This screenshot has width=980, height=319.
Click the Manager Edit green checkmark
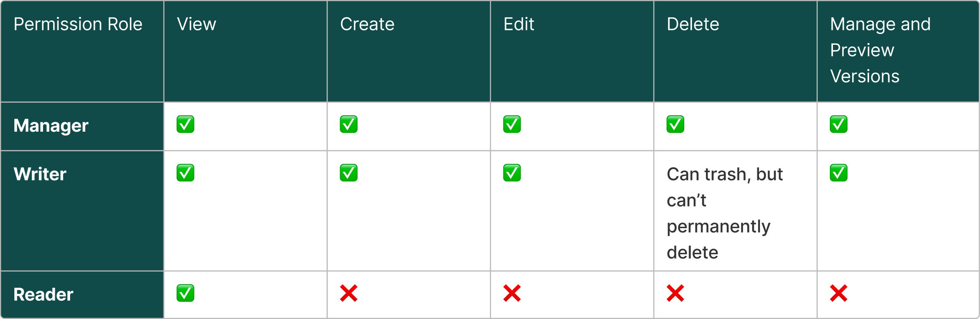tap(512, 124)
